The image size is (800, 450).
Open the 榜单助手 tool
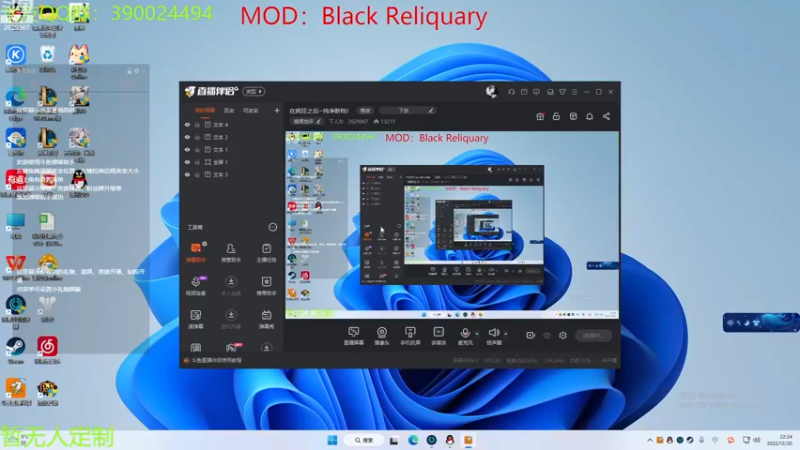(266, 286)
